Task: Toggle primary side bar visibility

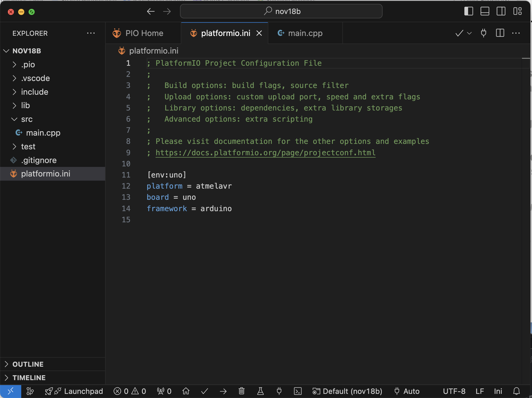Action: (469, 11)
